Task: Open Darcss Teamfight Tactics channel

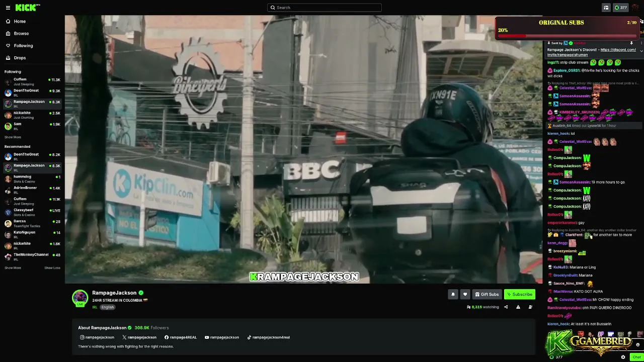Action: [32, 223]
